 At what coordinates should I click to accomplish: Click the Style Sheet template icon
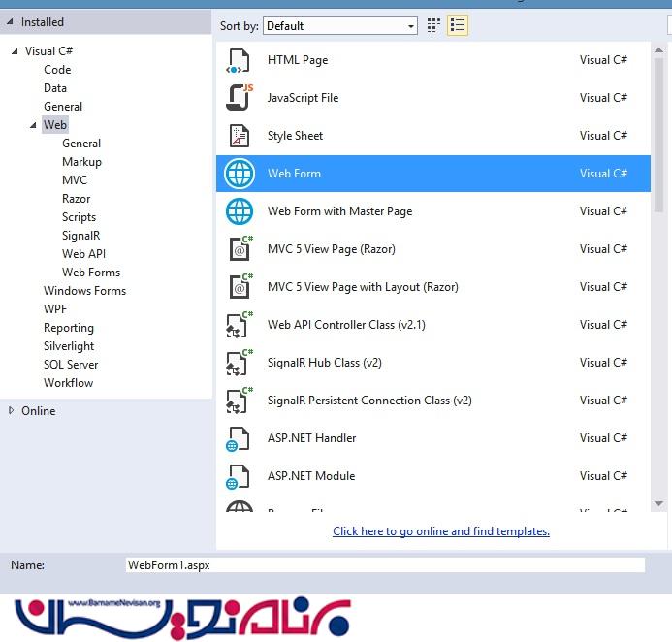coord(239,136)
